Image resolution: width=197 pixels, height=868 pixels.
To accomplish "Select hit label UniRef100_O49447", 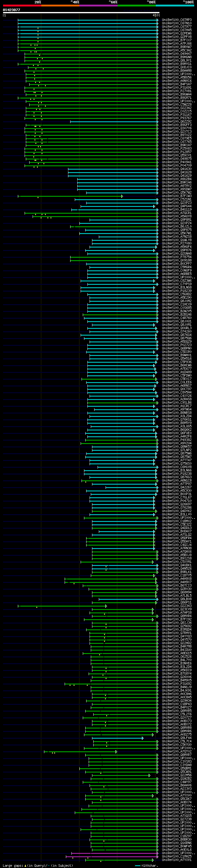I will [x=176, y=54].
